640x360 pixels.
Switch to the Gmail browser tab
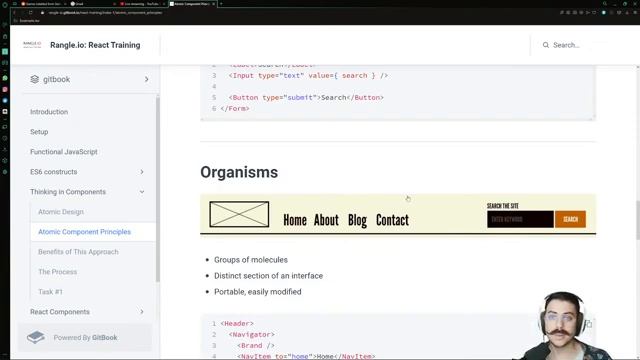pyautogui.click(x=93, y=4)
